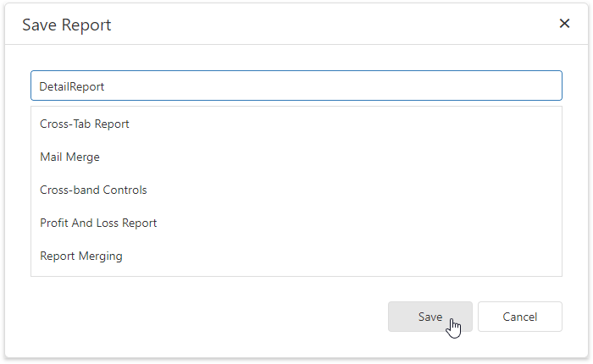The image size is (593, 364).
Task: Confirm saving the report with Save
Action: click(430, 317)
